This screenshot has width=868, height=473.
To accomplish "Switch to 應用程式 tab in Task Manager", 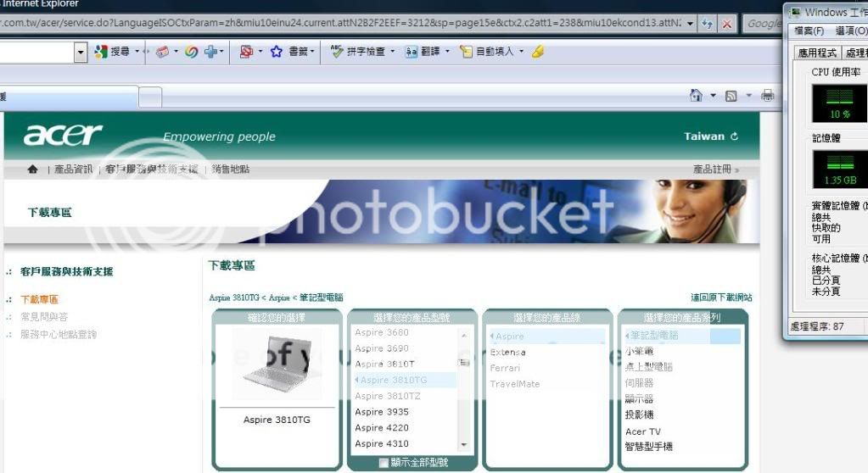I will click(x=817, y=53).
